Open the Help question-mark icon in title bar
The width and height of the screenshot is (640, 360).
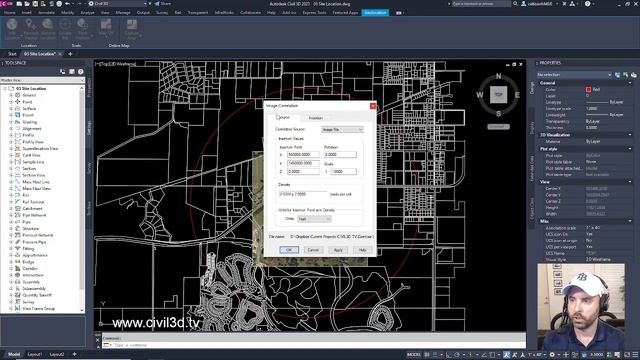[587, 4]
